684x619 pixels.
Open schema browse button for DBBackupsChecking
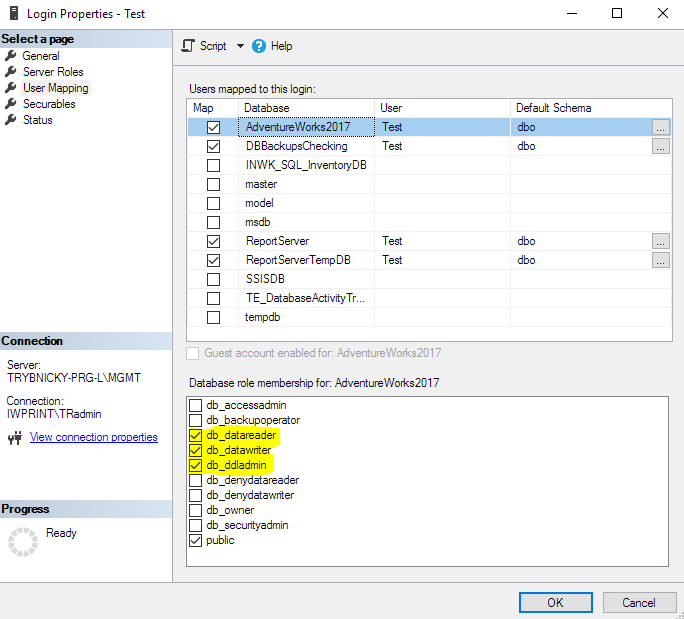pyautogui.click(x=660, y=146)
